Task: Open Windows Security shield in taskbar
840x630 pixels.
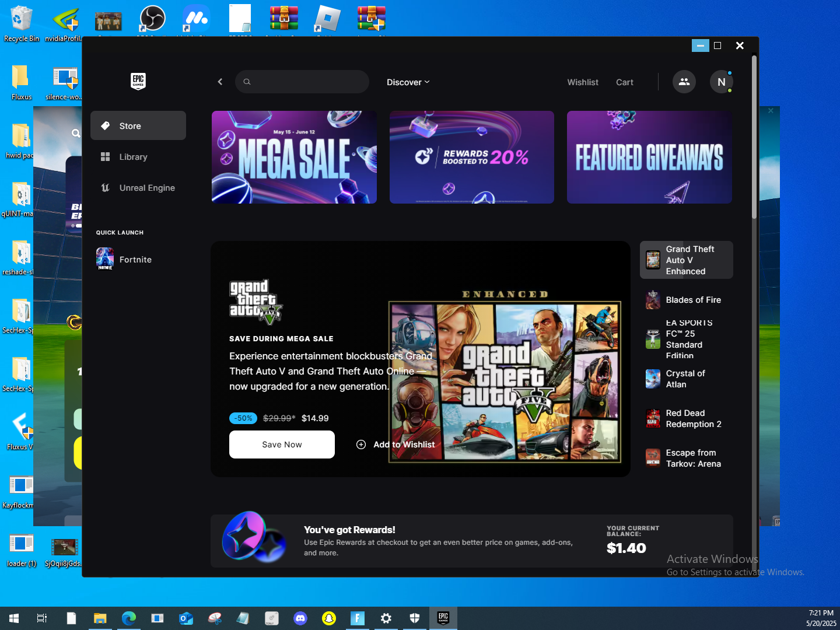Action: 415,618
